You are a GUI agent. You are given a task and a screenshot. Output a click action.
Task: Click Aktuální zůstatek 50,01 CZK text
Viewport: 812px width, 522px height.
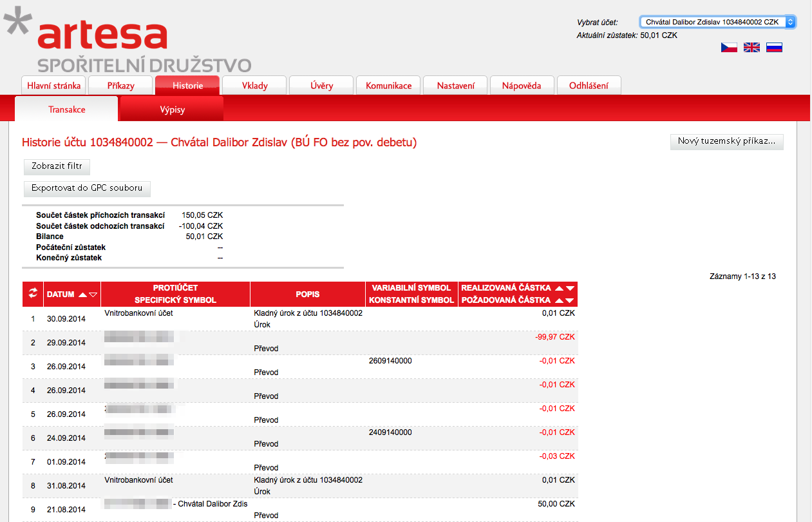[627, 35]
